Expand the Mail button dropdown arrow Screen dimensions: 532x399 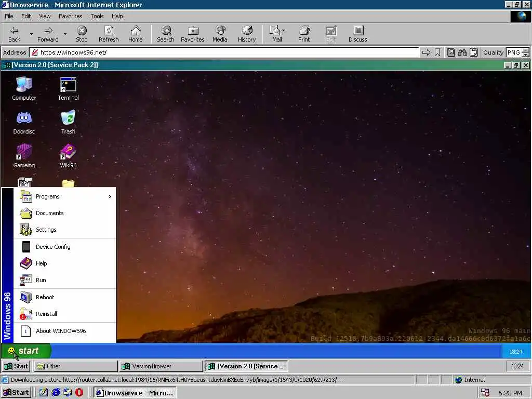283,31
